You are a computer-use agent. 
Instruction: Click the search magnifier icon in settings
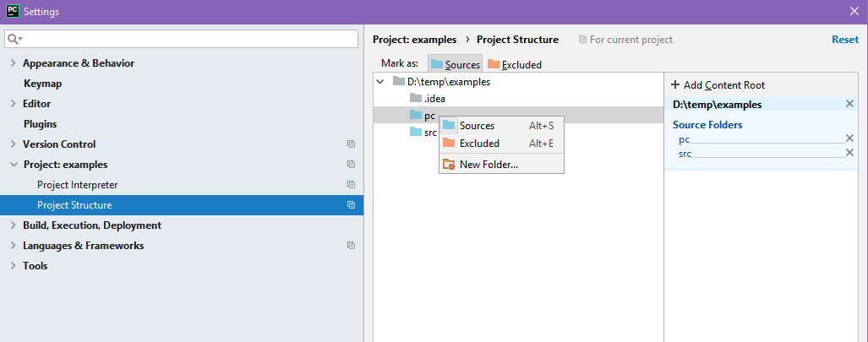coord(14,39)
